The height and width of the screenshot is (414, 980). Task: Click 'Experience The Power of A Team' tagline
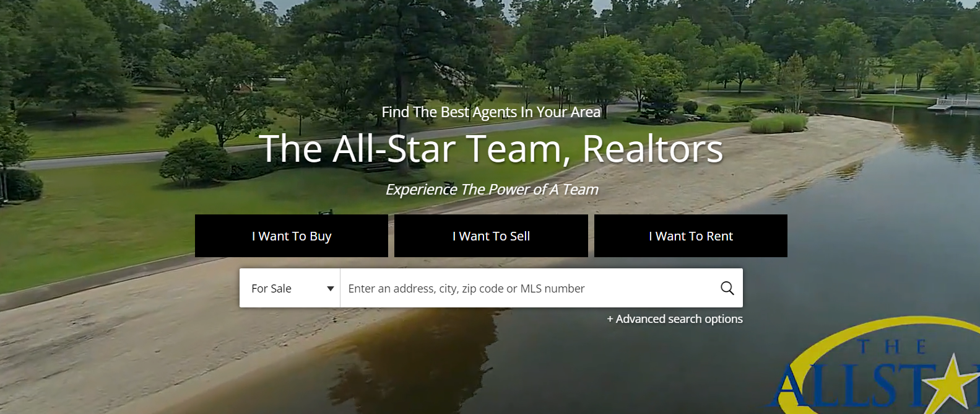pyautogui.click(x=492, y=190)
